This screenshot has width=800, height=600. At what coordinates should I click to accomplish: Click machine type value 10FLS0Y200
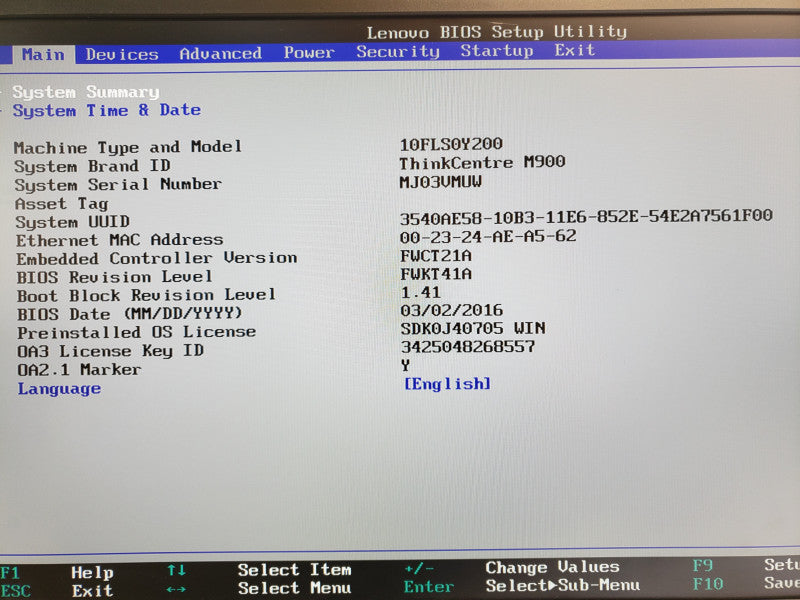pos(451,144)
